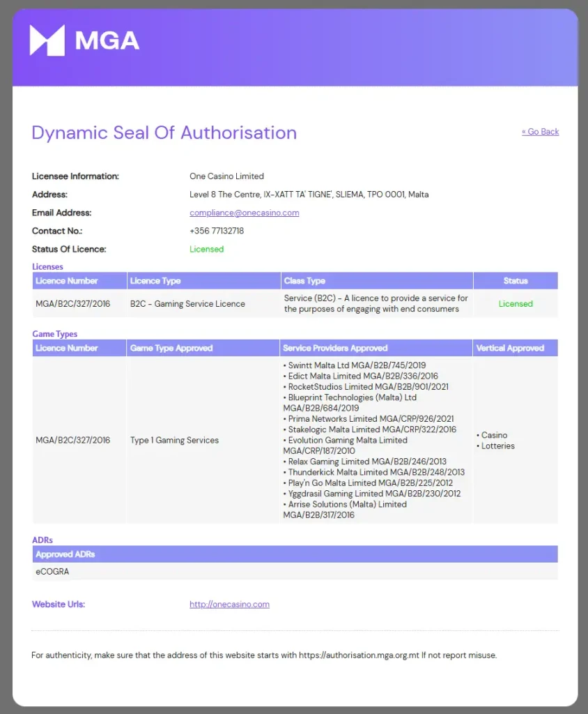Visit the http://onecasino.com website link
This screenshot has width=588, height=714.
tap(229, 605)
